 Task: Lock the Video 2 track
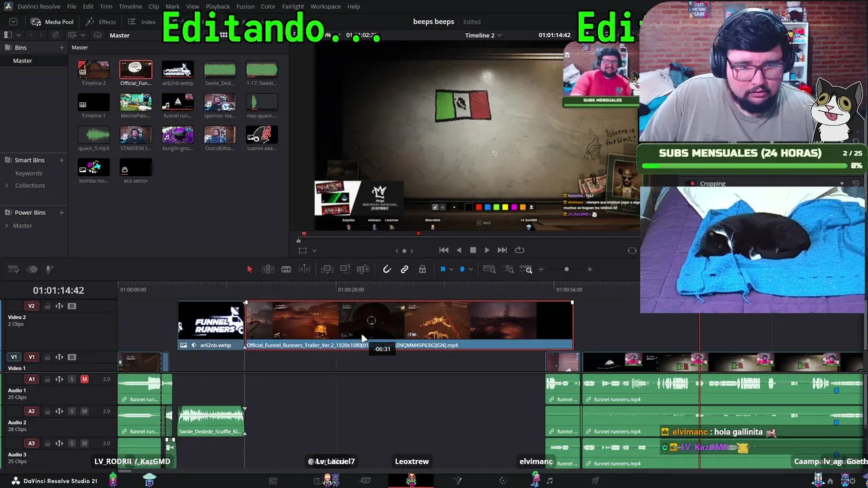[x=47, y=306]
